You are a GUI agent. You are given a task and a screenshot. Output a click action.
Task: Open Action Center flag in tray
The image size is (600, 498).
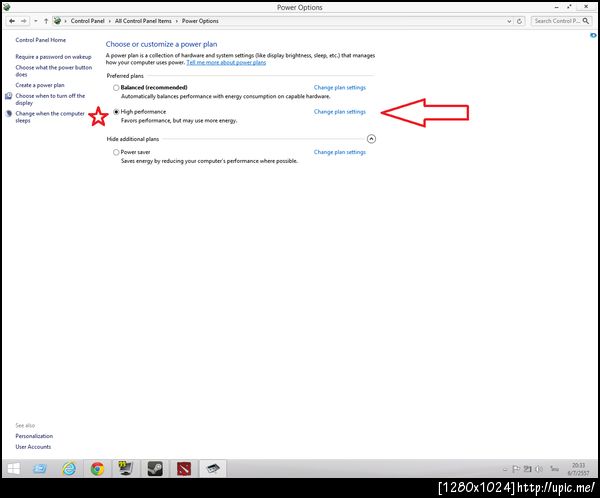pyautogui.click(x=515, y=469)
